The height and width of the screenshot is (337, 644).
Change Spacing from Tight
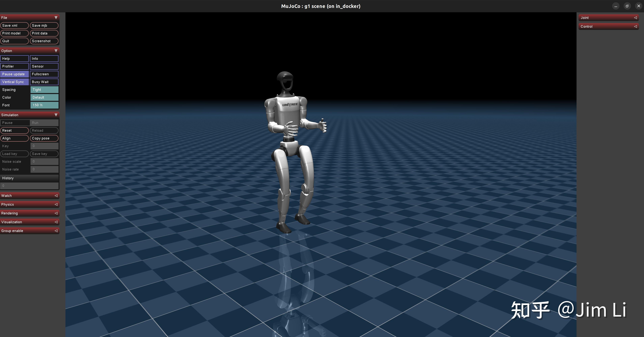coord(44,89)
